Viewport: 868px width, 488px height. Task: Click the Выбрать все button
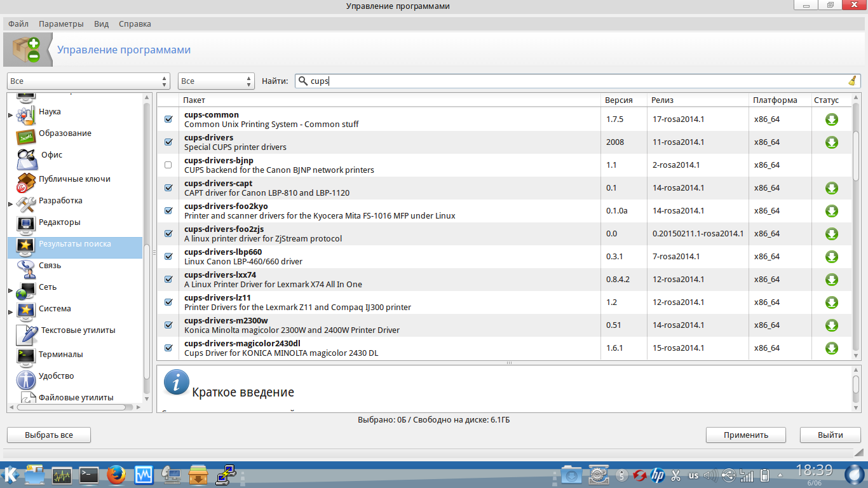[x=49, y=435]
